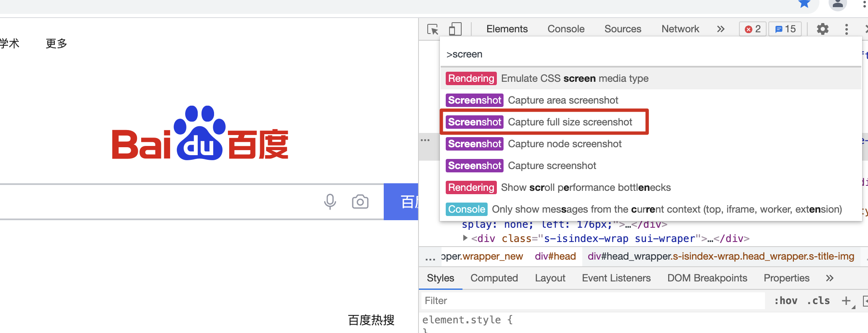Select div#head in the breadcrumb

tap(555, 256)
